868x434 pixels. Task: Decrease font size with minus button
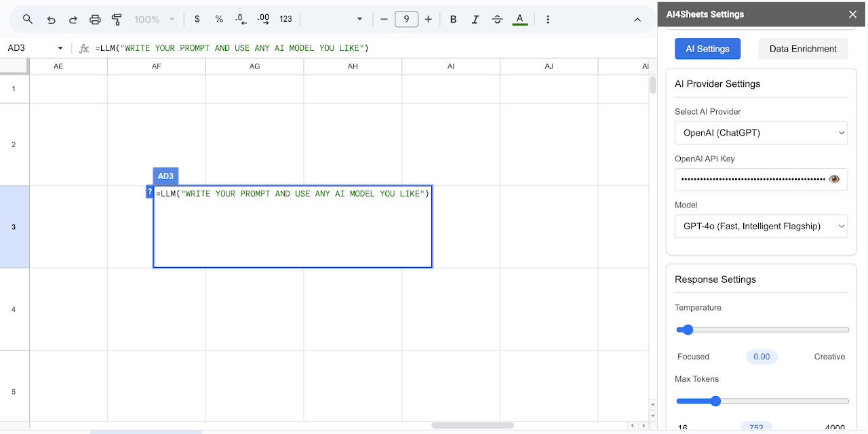(x=384, y=19)
